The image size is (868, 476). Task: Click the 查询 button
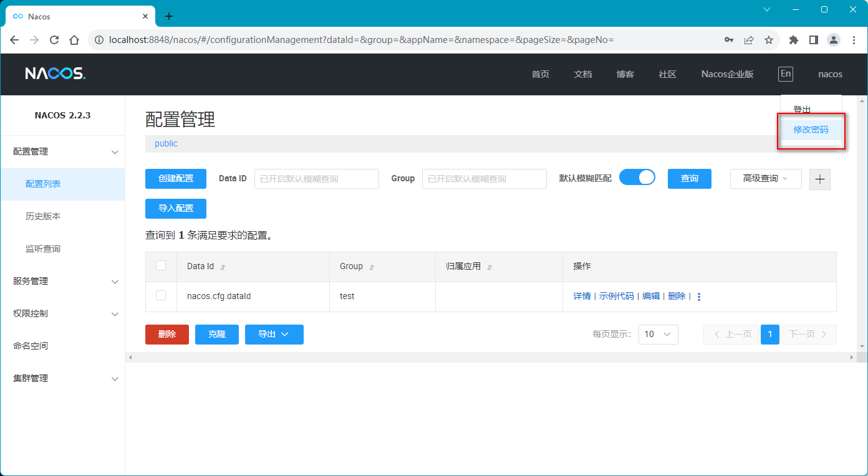(x=690, y=178)
